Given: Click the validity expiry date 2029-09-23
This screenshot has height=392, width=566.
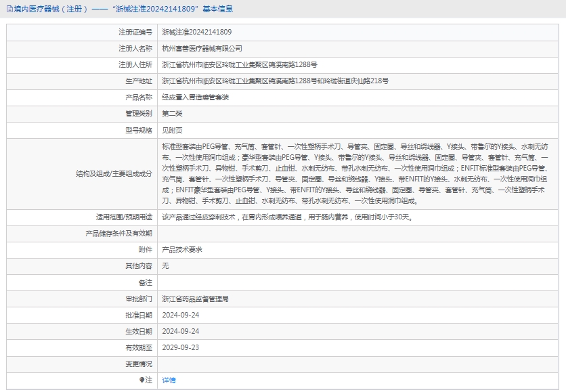Looking at the screenshot, I should click(x=180, y=347).
